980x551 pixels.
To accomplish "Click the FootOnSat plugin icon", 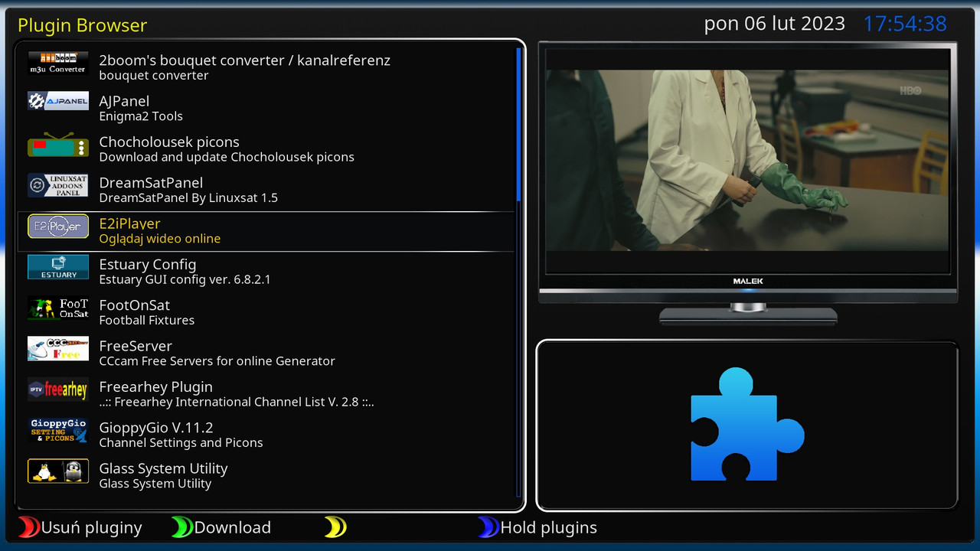I will tap(58, 308).
